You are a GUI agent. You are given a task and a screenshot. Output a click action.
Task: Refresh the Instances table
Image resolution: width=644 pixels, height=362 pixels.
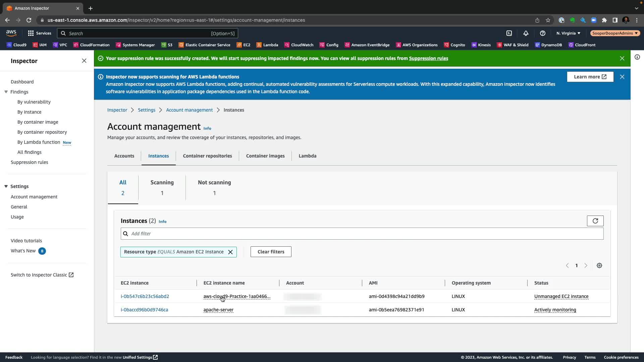point(595,221)
